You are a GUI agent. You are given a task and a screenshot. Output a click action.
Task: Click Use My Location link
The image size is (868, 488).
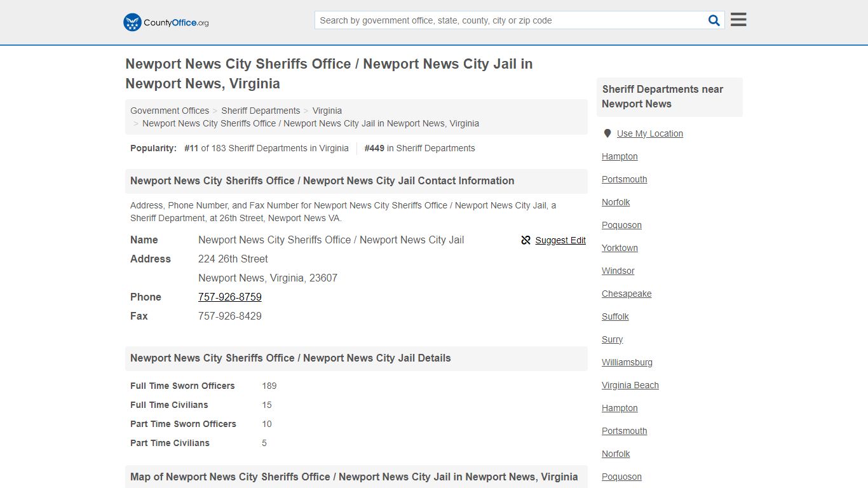coord(650,133)
